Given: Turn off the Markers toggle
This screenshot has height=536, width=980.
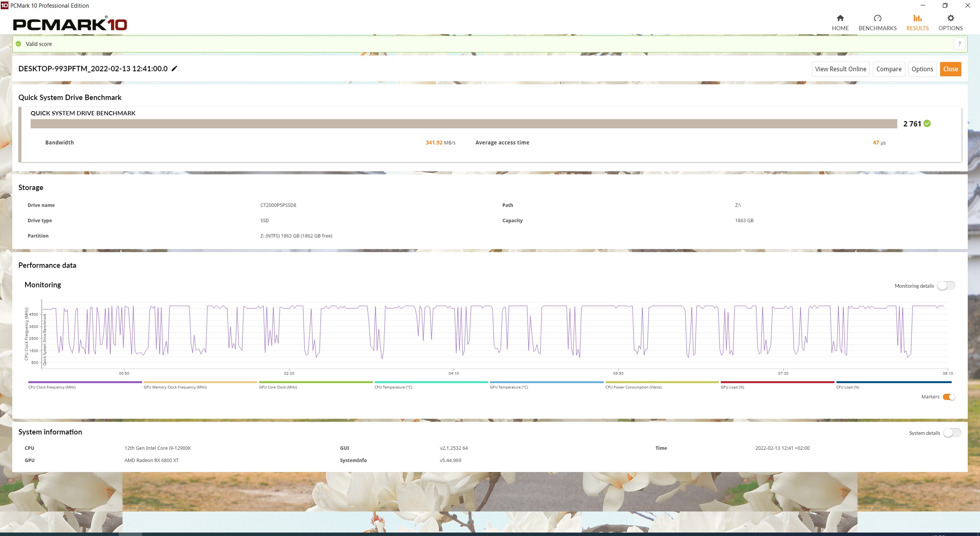Looking at the screenshot, I should 949,397.
